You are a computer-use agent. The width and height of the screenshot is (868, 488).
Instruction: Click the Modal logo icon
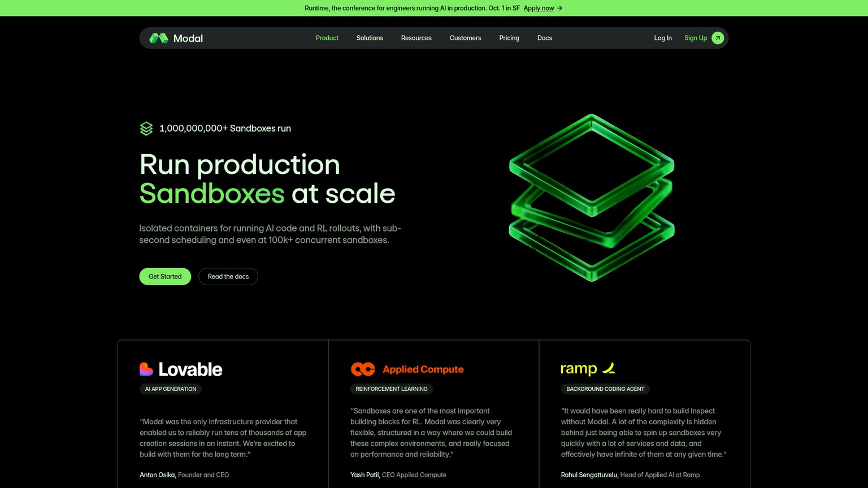[159, 38]
